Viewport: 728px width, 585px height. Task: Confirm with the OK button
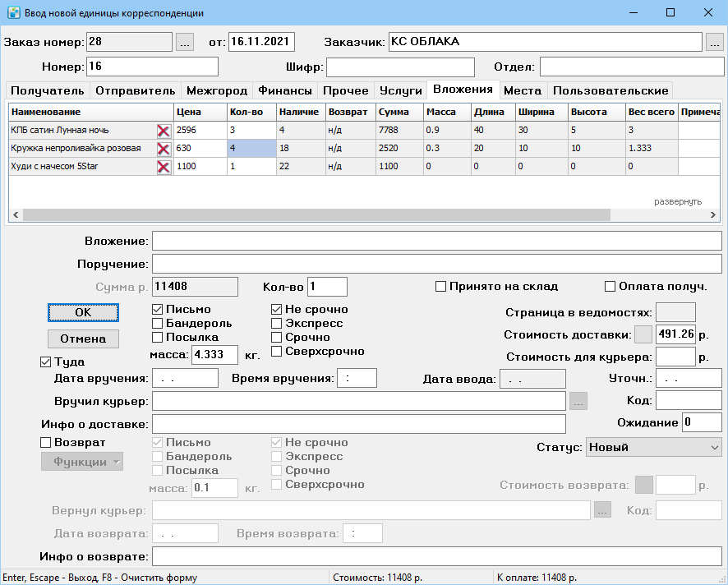tap(83, 312)
